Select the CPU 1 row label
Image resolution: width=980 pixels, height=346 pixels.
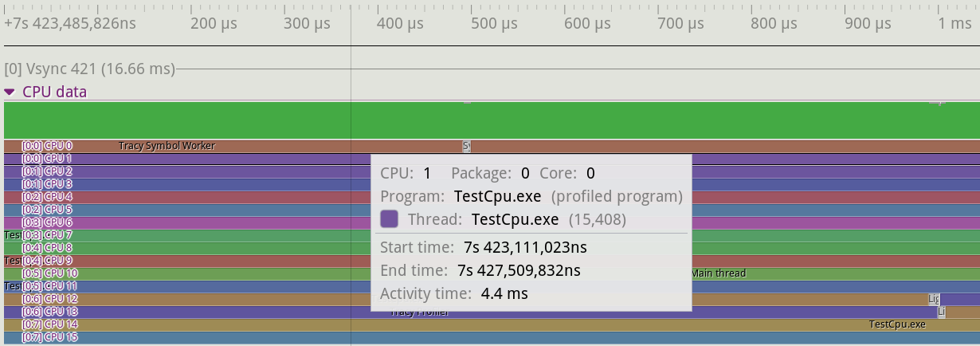[x=47, y=159]
